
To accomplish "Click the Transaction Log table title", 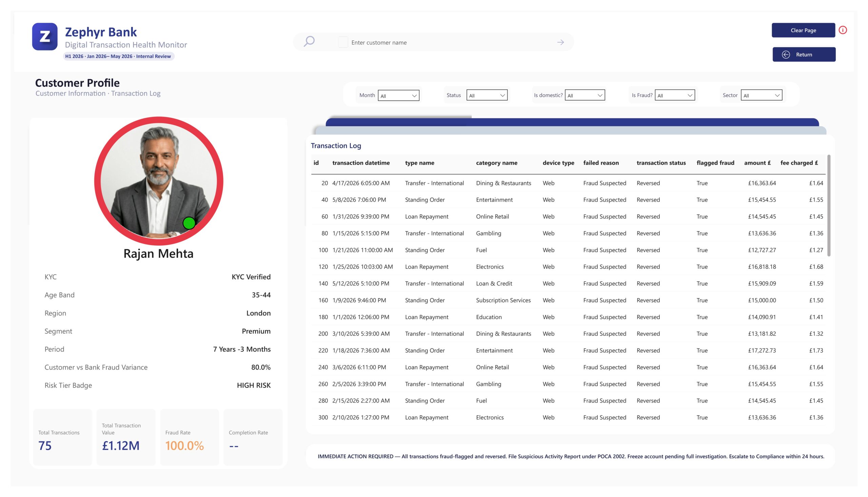I will (336, 146).
